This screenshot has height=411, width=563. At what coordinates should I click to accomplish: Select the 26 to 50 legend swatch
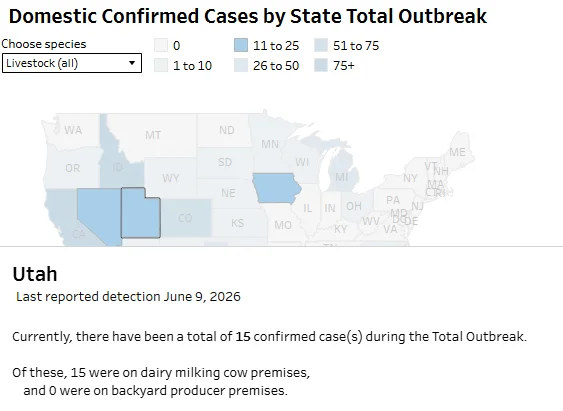pyautogui.click(x=241, y=66)
